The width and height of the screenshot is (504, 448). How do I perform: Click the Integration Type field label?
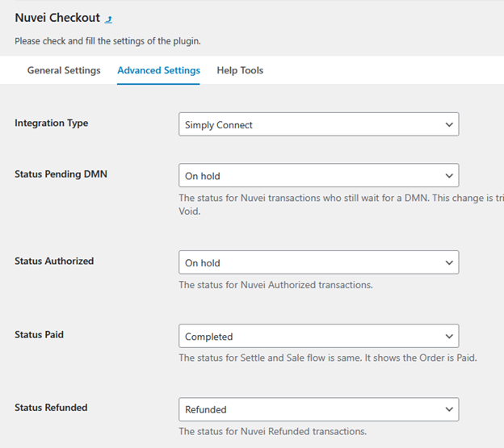pos(52,124)
